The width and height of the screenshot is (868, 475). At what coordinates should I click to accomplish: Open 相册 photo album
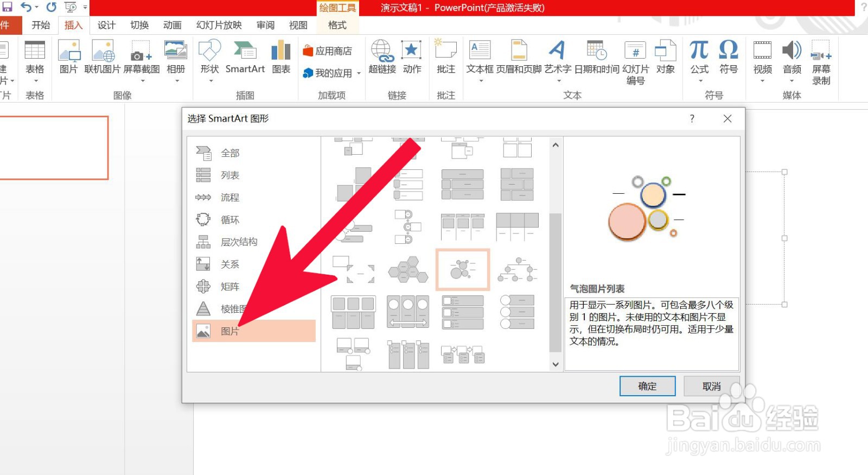(x=176, y=61)
